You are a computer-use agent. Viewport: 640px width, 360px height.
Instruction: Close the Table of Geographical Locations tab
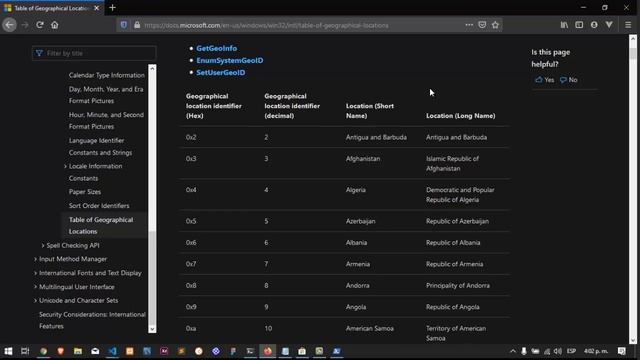coord(97,8)
